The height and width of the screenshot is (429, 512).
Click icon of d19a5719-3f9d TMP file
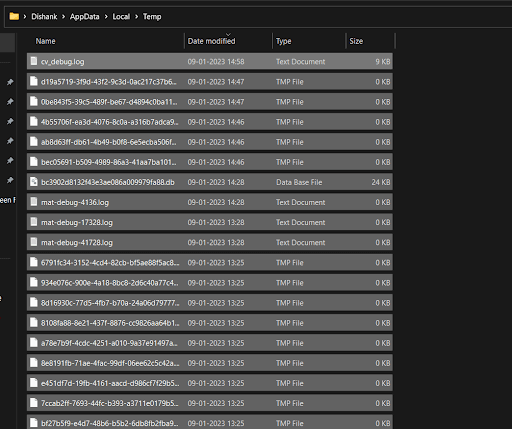click(33, 81)
